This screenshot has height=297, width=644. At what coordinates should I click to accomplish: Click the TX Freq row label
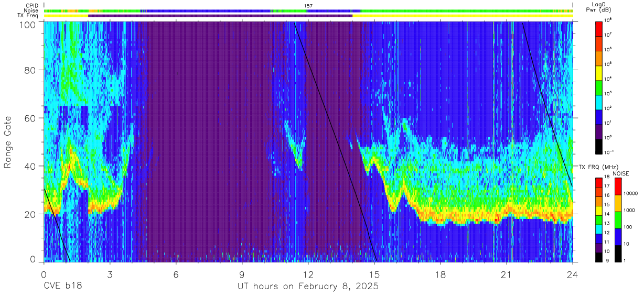28,16
